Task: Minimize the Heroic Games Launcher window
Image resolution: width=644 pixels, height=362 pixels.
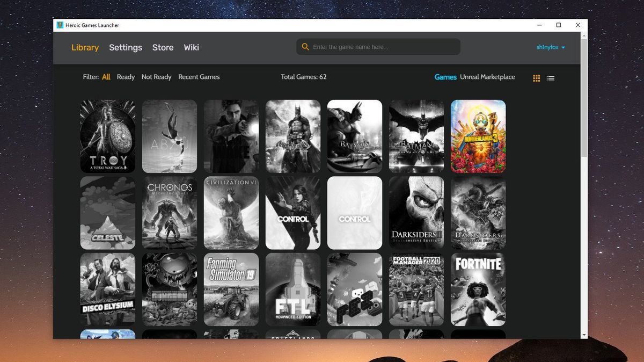Action: click(x=539, y=25)
